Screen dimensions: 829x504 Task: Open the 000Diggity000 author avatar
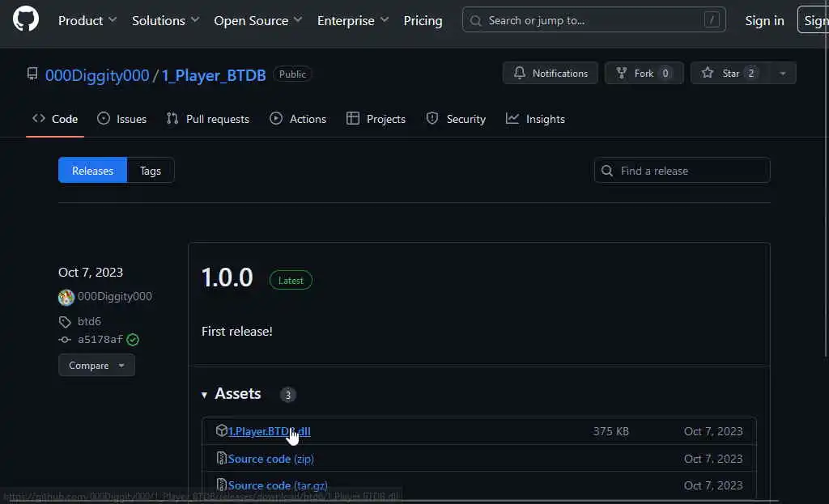click(66, 297)
